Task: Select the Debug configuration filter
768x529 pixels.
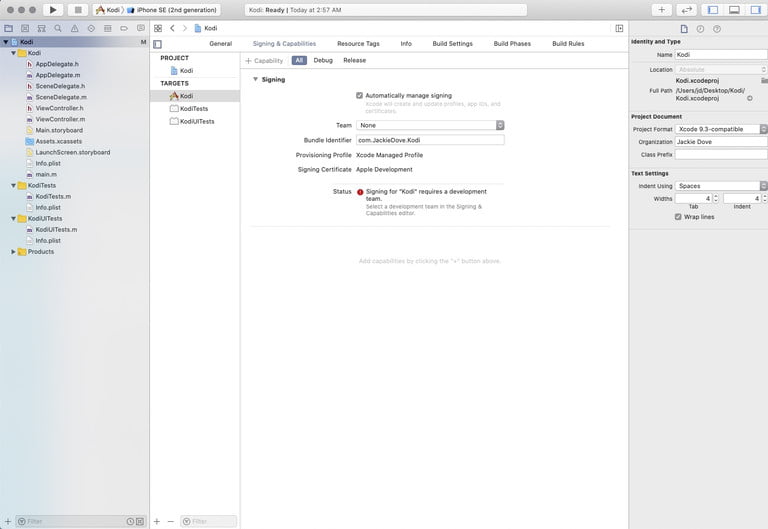Action: 323,61
